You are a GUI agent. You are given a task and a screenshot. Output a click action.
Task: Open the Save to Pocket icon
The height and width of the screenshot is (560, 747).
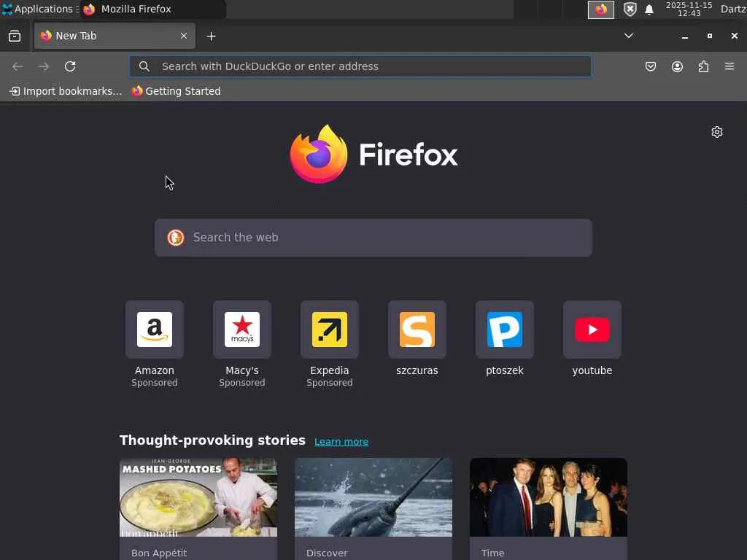651,66
